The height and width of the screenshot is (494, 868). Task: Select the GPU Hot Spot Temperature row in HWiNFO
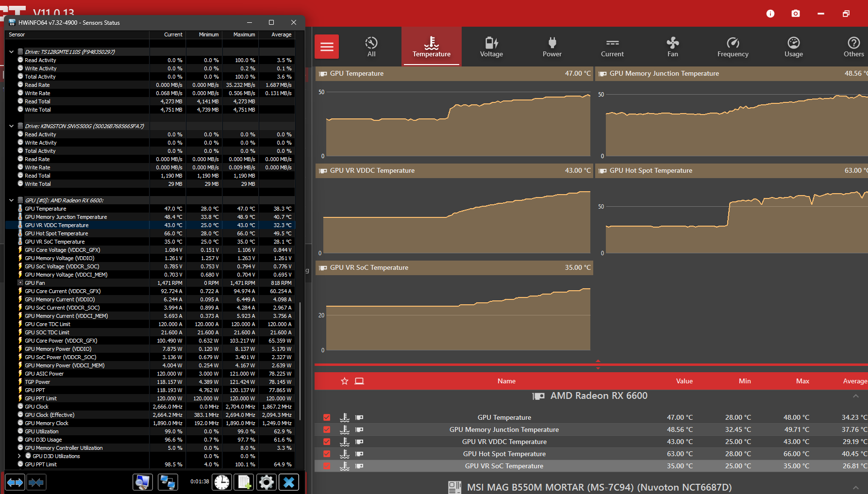(150, 233)
